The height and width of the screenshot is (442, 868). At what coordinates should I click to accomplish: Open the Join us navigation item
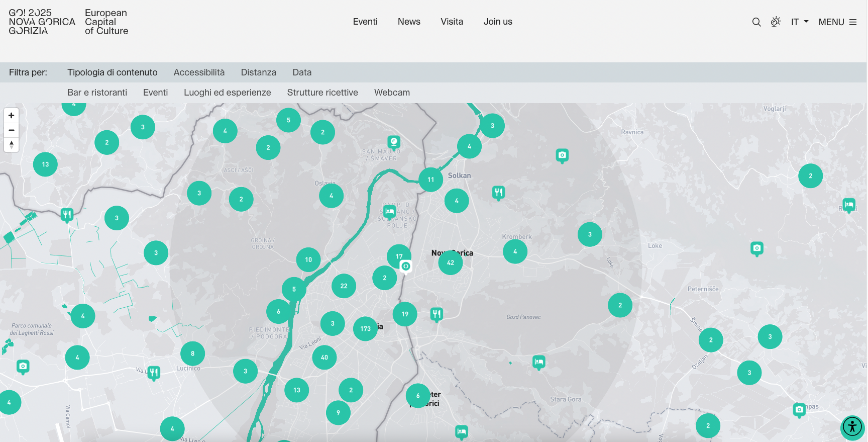[498, 22]
